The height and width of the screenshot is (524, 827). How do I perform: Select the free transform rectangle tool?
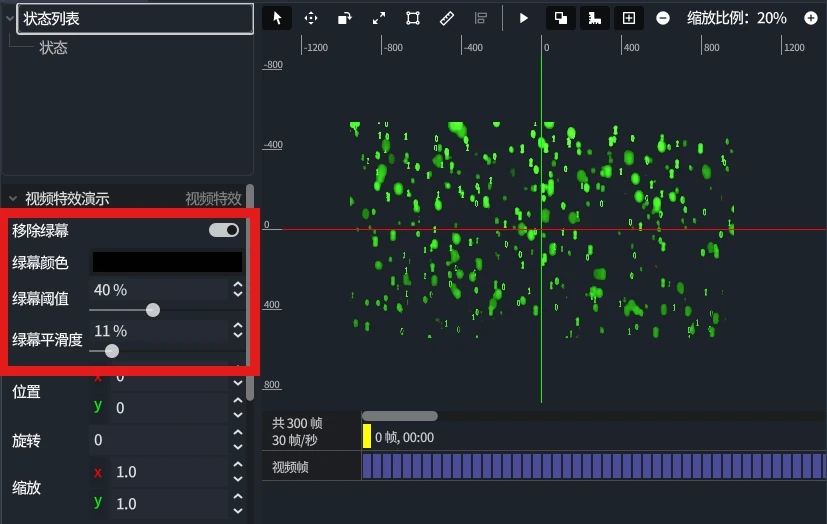(x=413, y=18)
